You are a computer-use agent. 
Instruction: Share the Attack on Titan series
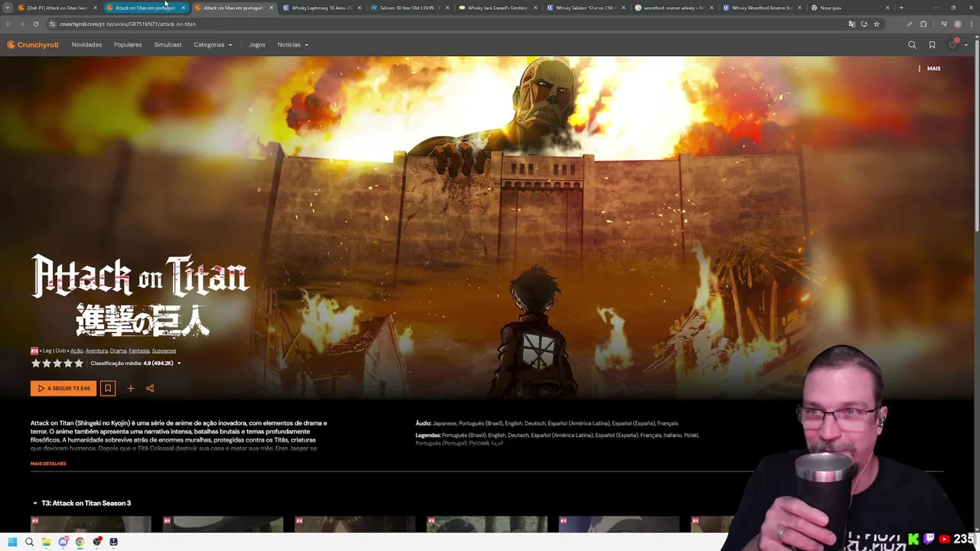tap(150, 388)
